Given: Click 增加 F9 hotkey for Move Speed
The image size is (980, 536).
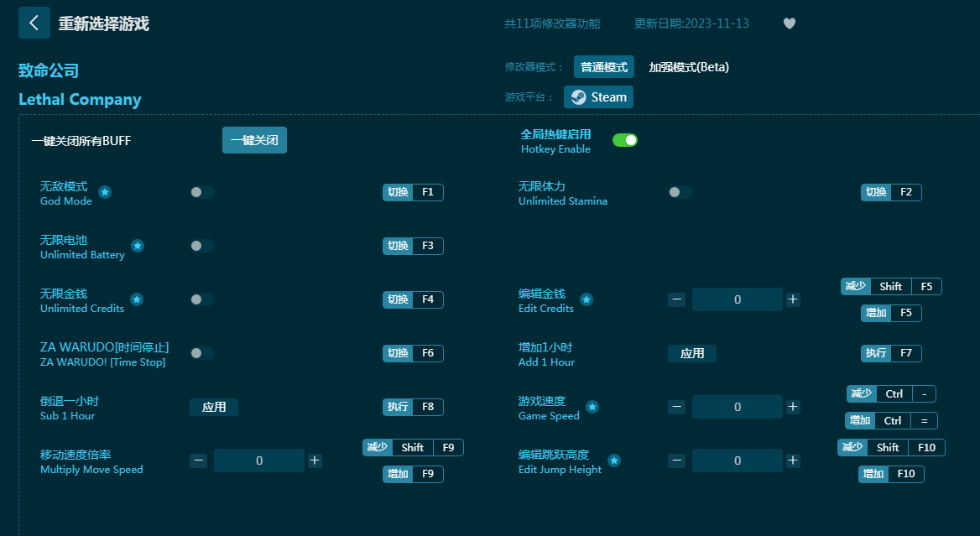Looking at the screenshot, I should click(413, 474).
